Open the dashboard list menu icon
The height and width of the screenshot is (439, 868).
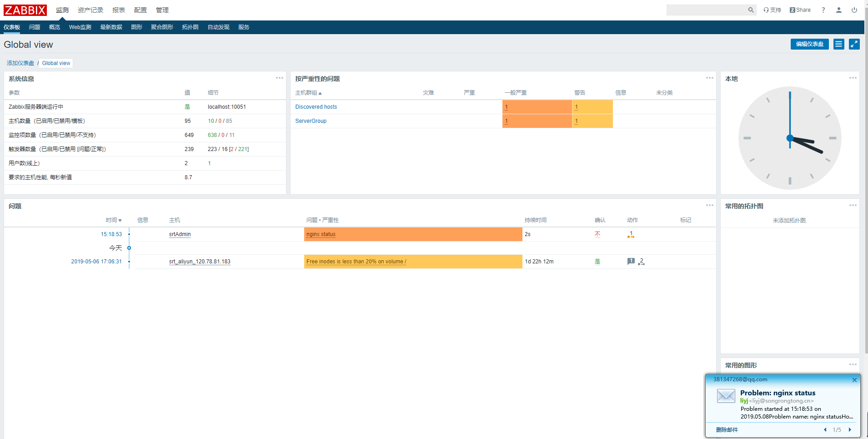point(838,44)
